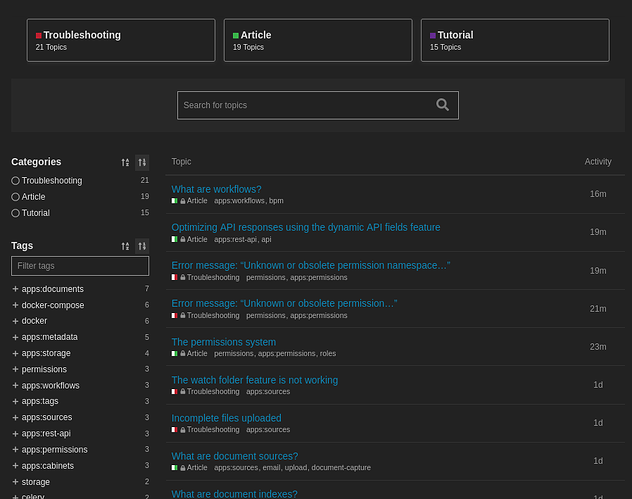Screen dimensions: 632x499
Task: Click Activity column header
Action: pyautogui.click(x=598, y=162)
